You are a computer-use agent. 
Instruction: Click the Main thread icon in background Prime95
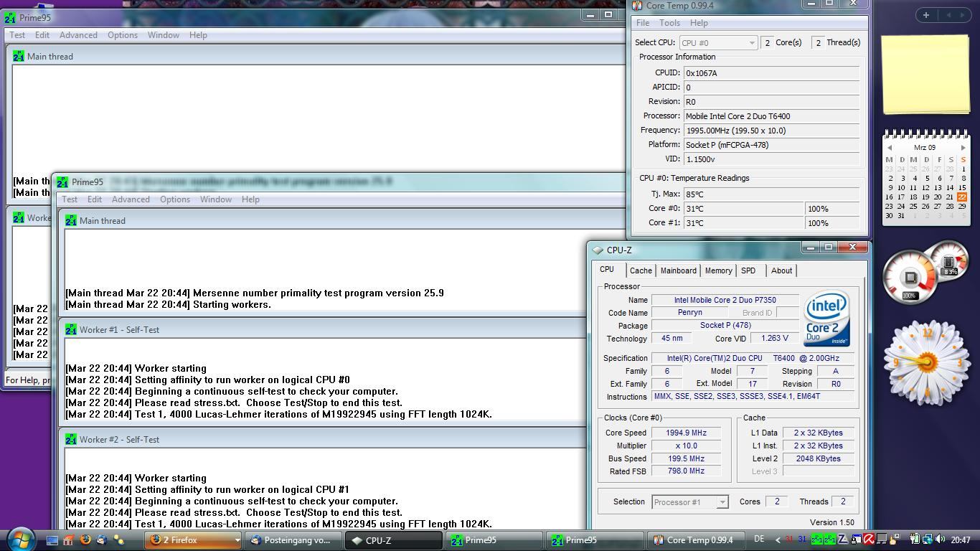[18, 56]
